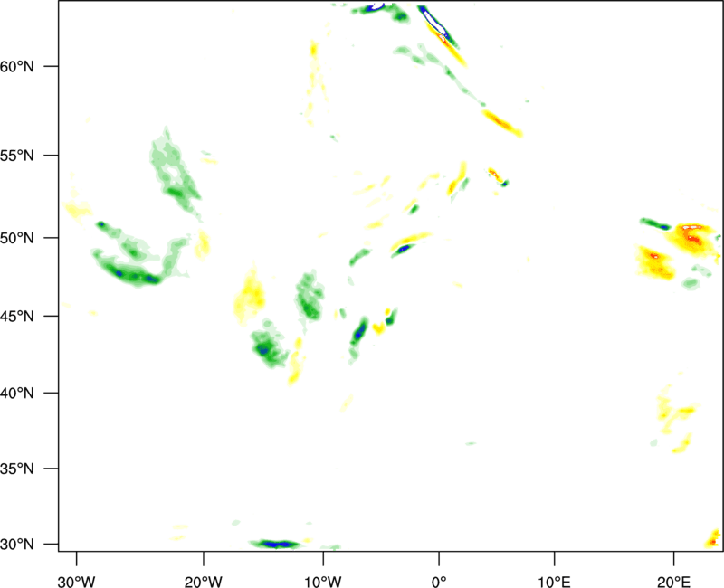724x588 pixels.
Task: Click the 60°N latitude label
Action: pyautogui.click(x=16, y=67)
